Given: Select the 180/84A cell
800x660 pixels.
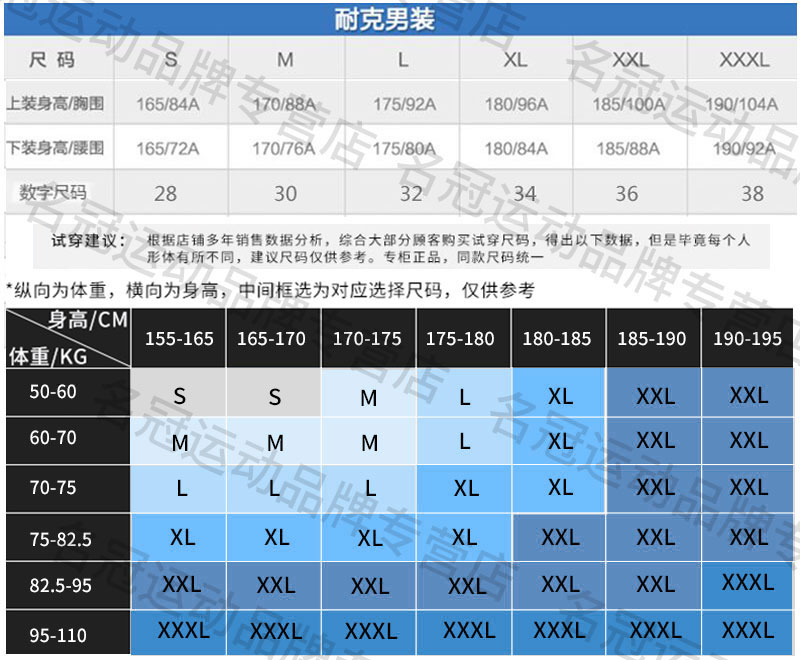Looking at the screenshot, I should pyautogui.click(x=516, y=149).
